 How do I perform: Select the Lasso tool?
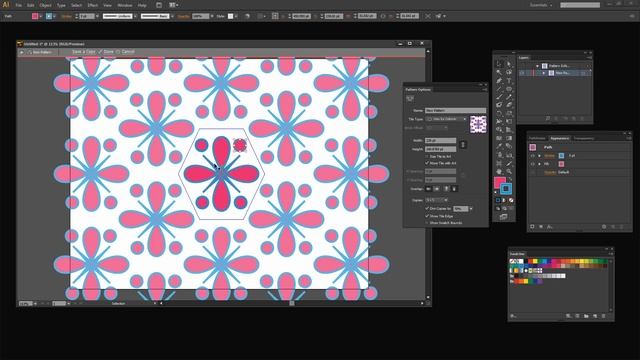click(x=509, y=72)
